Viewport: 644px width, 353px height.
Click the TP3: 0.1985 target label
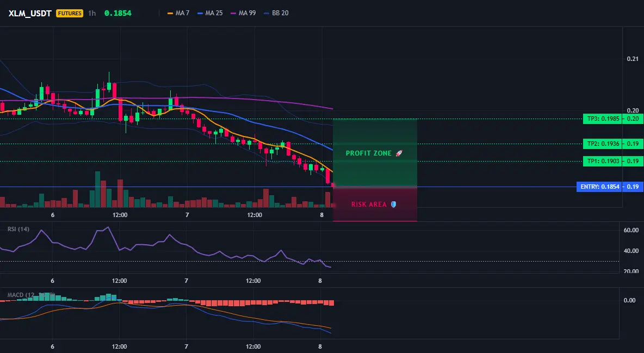pyautogui.click(x=603, y=119)
